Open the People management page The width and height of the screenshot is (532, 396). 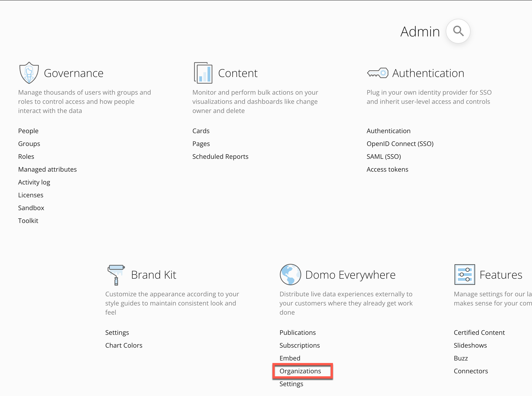(x=28, y=131)
